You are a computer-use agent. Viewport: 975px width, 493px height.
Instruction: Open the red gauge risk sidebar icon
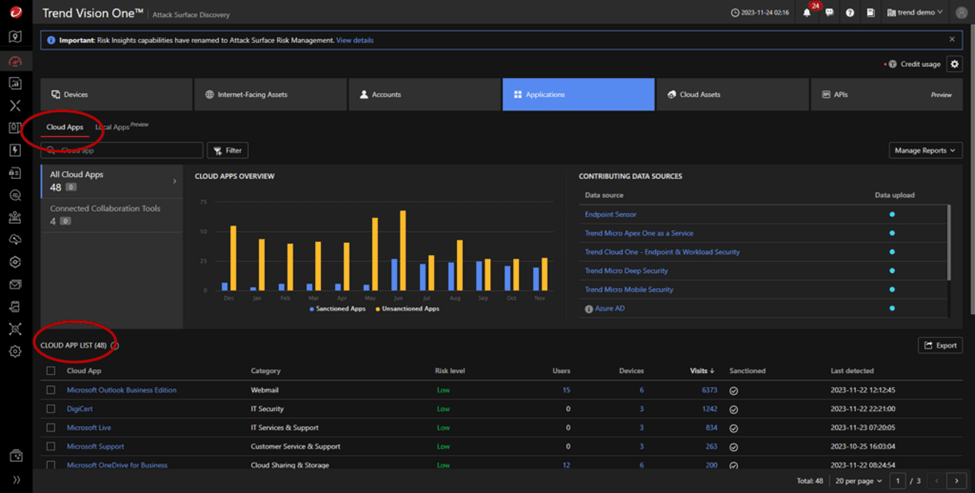point(16,61)
